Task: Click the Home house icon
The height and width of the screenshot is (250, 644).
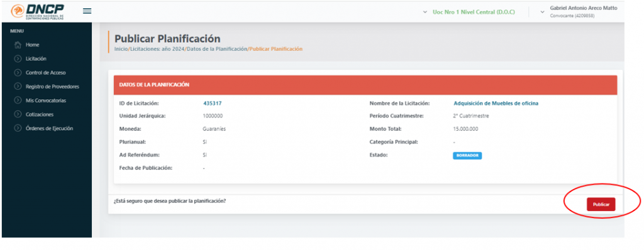Action: (x=18, y=45)
